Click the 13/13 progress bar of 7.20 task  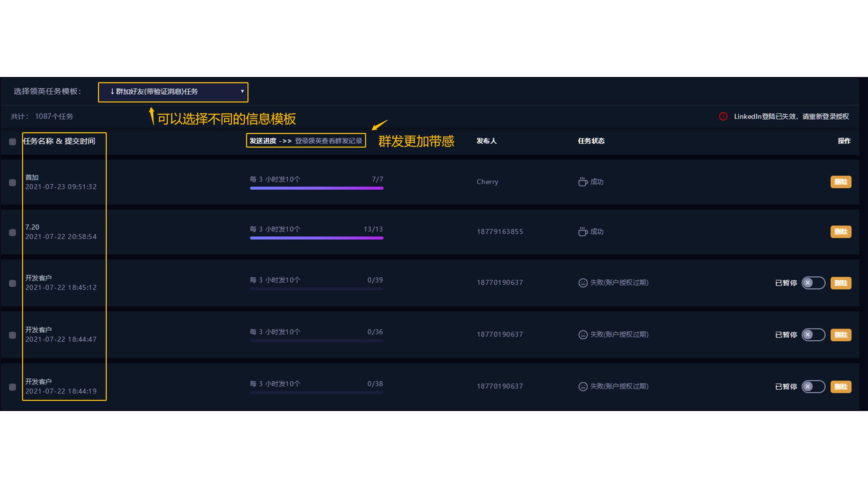(316, 238)
